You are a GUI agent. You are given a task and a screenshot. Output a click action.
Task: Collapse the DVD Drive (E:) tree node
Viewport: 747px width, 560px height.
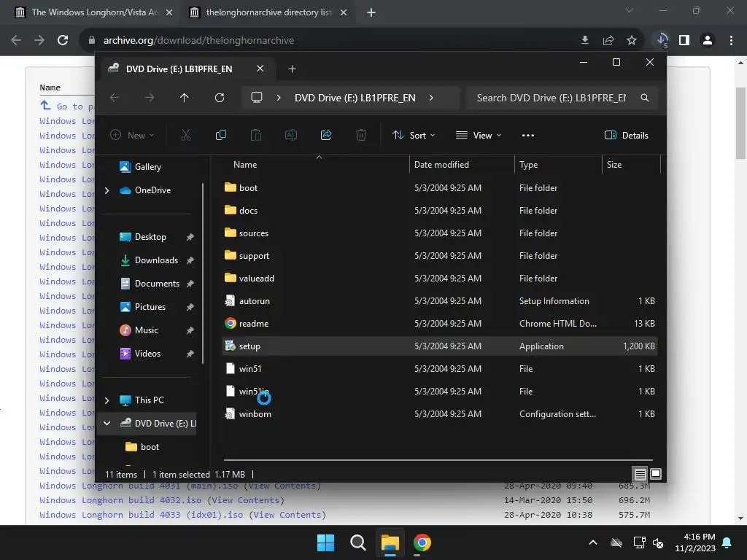coord(107,424)
